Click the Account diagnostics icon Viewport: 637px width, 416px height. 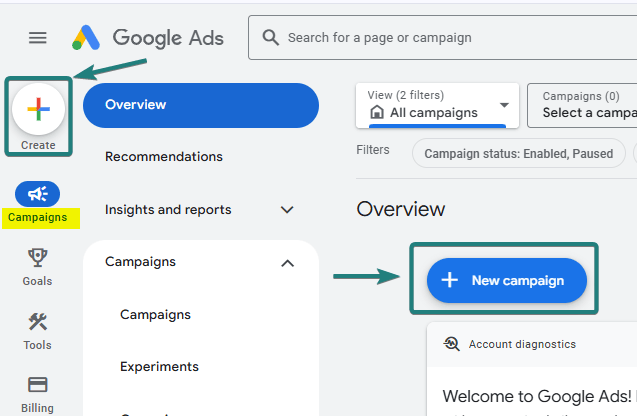(451, 344)
